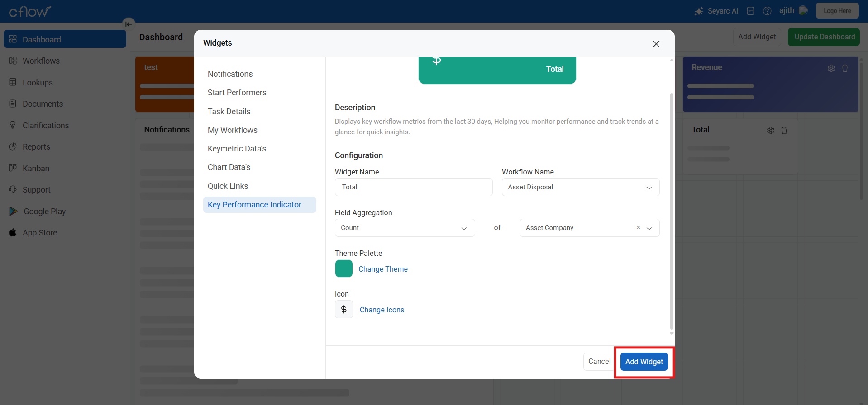Click trash icon on Total widget
Viewport: 868px width, 405px height.
pyautogui.click(x=784, y=131)
